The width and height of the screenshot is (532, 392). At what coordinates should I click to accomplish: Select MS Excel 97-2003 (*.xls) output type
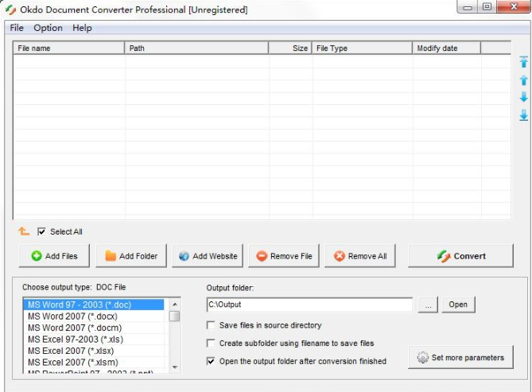pyautogui.click(x=94, y=339)
